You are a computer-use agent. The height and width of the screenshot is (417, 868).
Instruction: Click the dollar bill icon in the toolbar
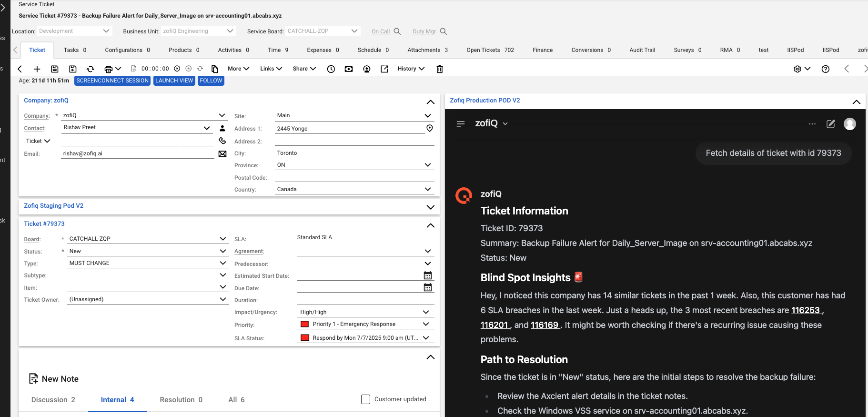tap(349, 69)
